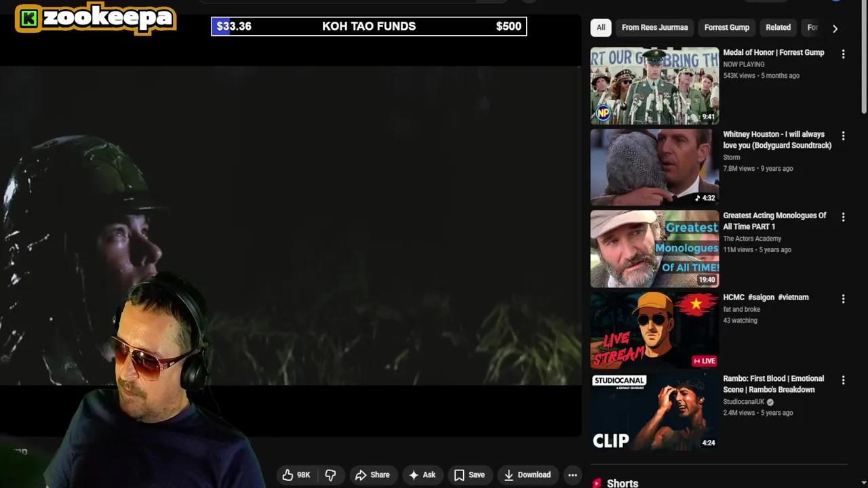Open the Shorts section heading
This screenshot has width=868, height=488.
(622, 483)
